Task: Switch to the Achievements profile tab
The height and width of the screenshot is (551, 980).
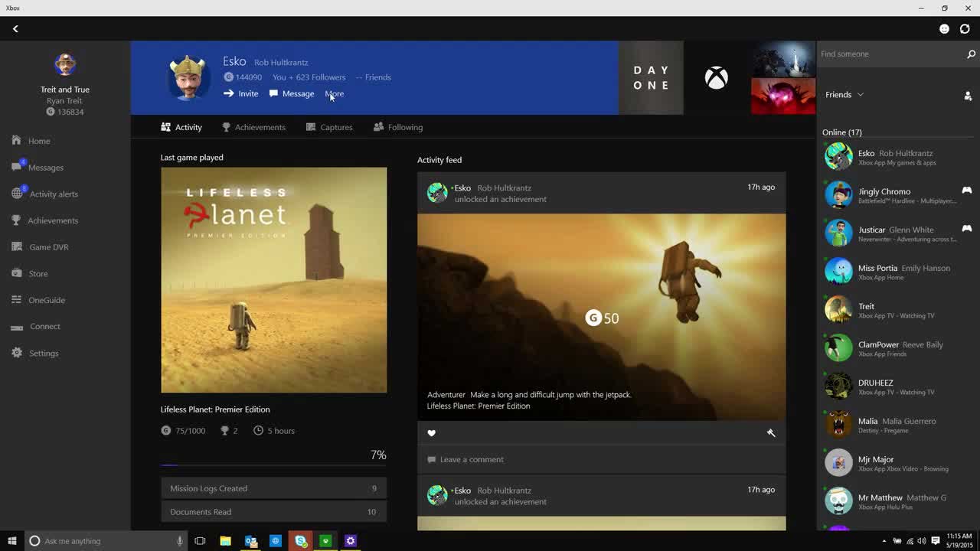Action: click(x=253, y=127)
